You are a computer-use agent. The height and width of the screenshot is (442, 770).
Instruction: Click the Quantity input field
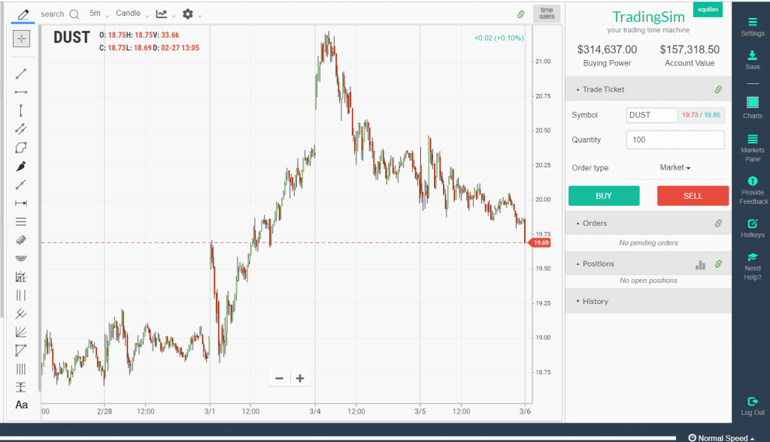(x=674, y=140)
